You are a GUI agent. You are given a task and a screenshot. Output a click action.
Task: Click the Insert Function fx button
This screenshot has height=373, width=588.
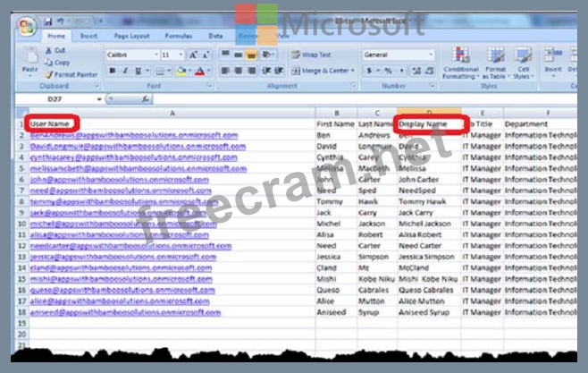[x=146, y=99]
